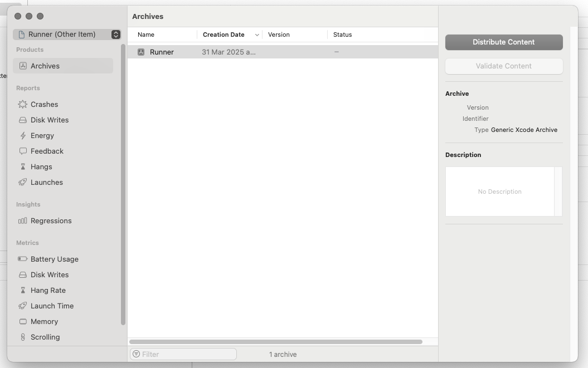Click the Memory chip icon

[x=23, y=321]
